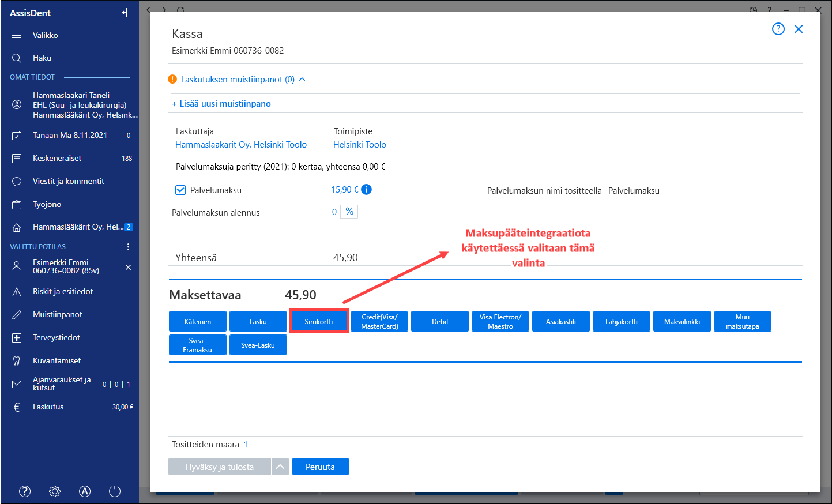Viewport: 832px width, 504px height.
Task: Choose the Debit payment method
Action: pos(440,321)
